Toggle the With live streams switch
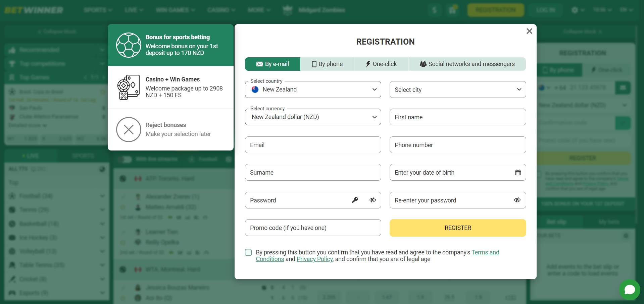Image resolution: width=644 pixels, height=304 pixels. tap(126, 159)
